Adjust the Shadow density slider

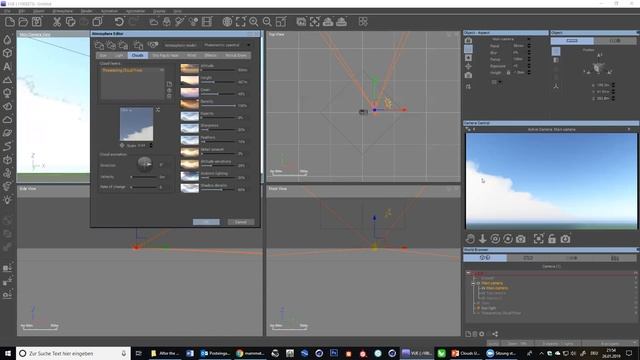pos(218,189)
